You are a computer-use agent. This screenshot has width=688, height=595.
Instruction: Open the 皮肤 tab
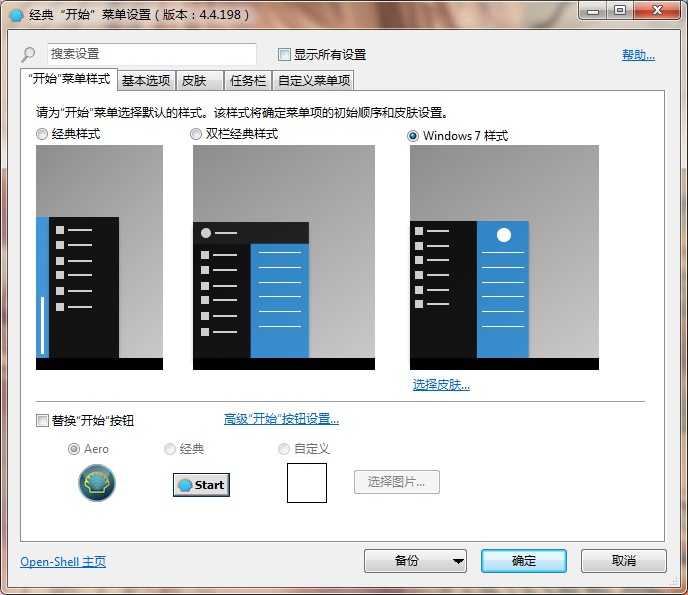pos(194,81)
